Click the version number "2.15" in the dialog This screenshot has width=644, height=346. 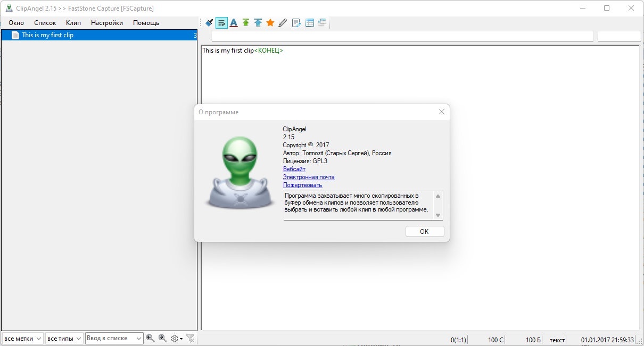(x=288, y=137)
